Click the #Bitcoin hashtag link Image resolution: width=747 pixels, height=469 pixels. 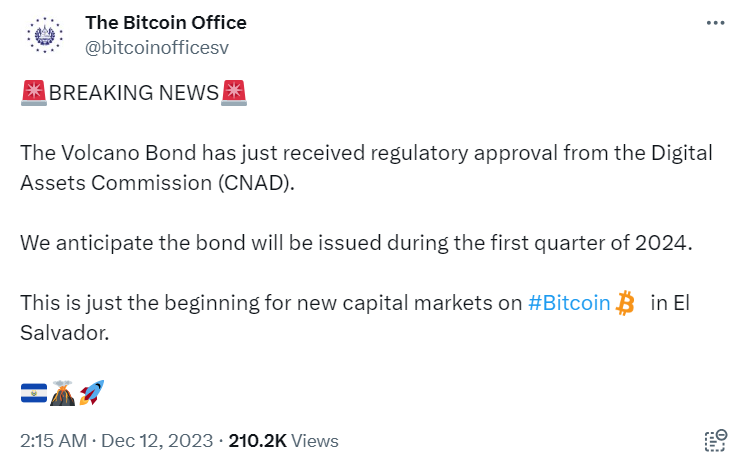569,303
